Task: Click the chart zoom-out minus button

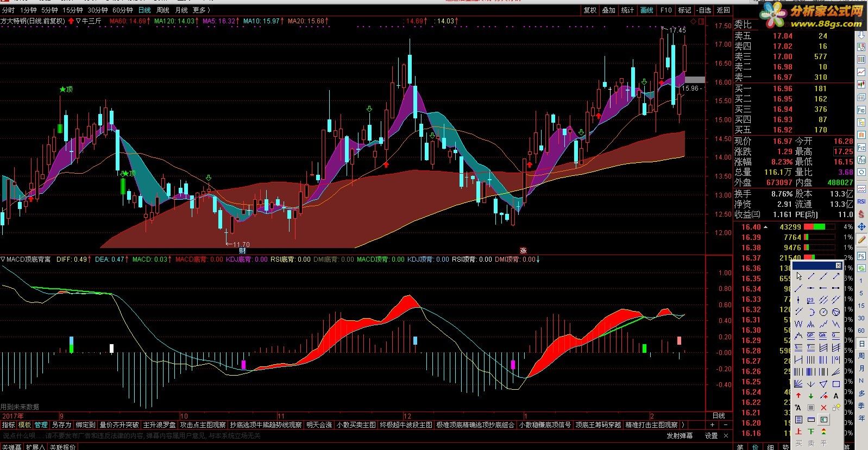Action: pyautogui.click(x=726, y=425)
